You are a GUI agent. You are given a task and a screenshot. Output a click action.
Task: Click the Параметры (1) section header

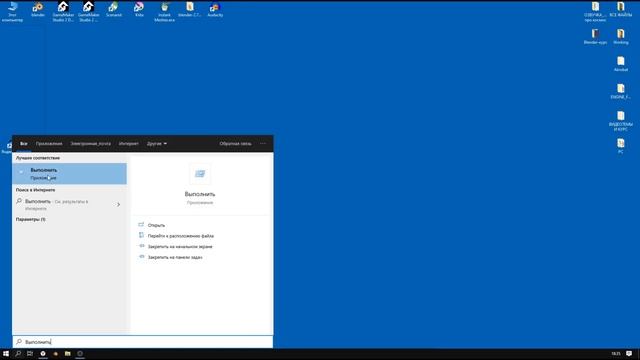pyautogui.click(x=31, y=220)
